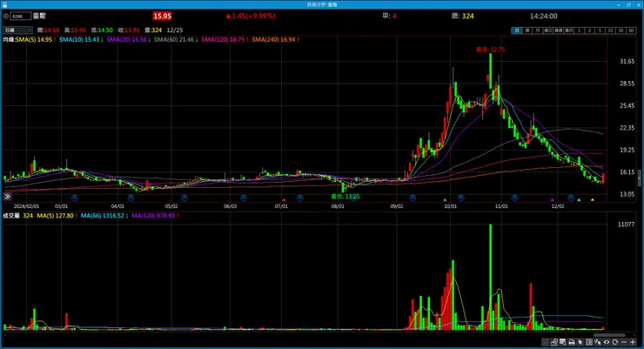Click the chart magnifier analysis icon
Viewport: 644px width, 349px height.
[554, 342]
